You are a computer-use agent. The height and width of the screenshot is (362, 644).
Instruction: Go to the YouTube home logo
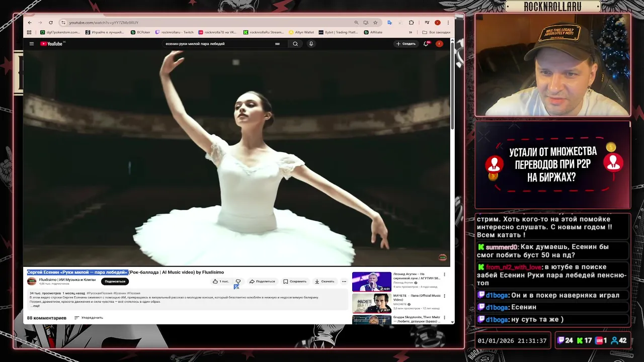[51, 44]
